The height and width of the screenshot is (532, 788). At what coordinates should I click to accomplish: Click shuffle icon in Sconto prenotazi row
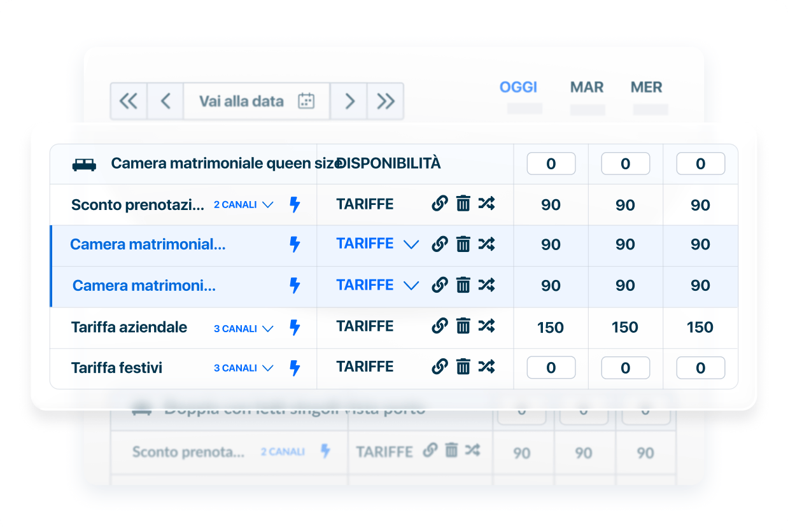(486, 204)
